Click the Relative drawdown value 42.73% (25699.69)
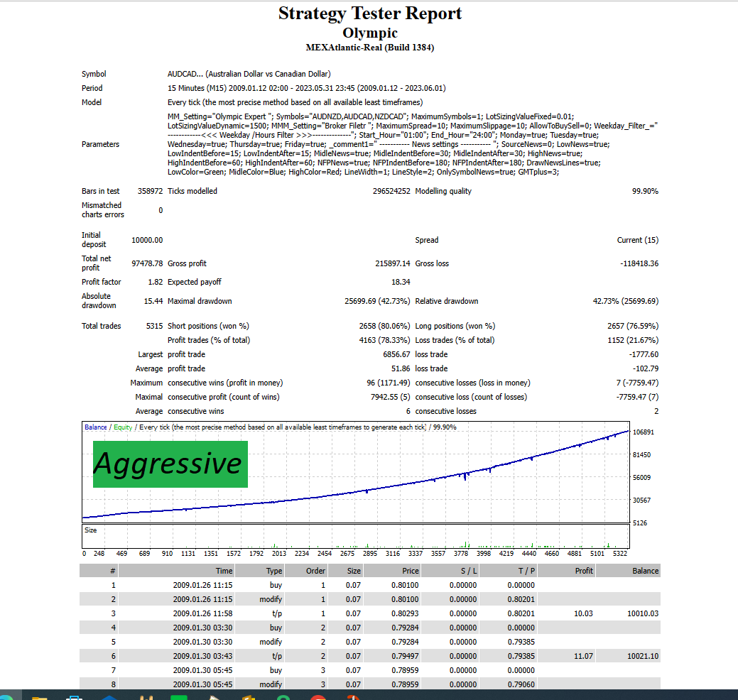The height and width of the screenshot is (700, 738). (x=626, y=301)
